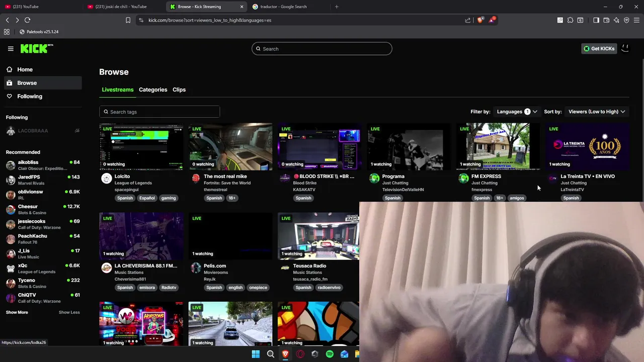Click the KASAKATV channel name
644x362 pixels.
[304, 190]
